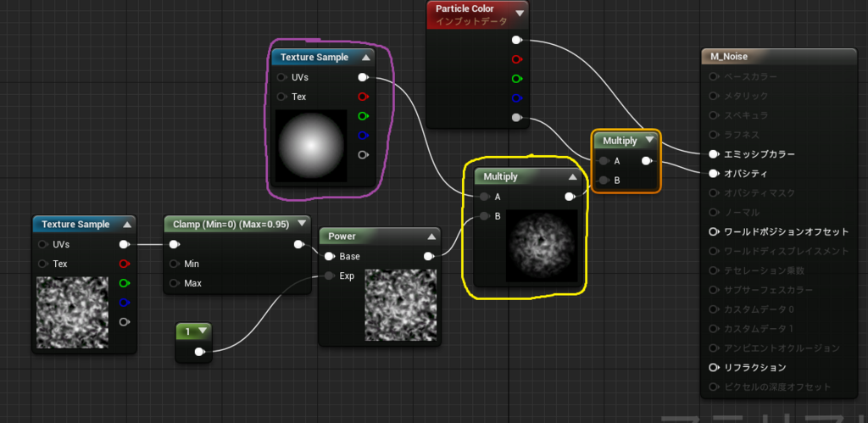Select the Particle Color node by its title
This screenshot has height=423, width=868.
(x=465, y=8)
